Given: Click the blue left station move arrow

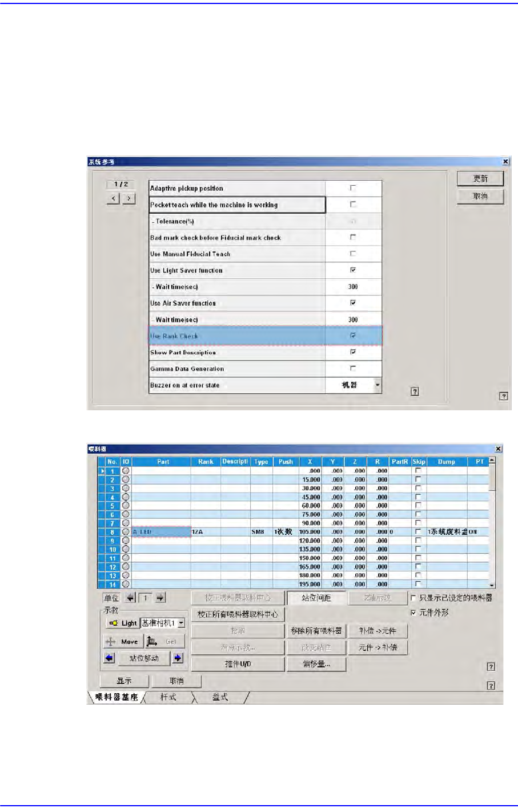Looking at the screenshot, I should click(x=109, y=658).
